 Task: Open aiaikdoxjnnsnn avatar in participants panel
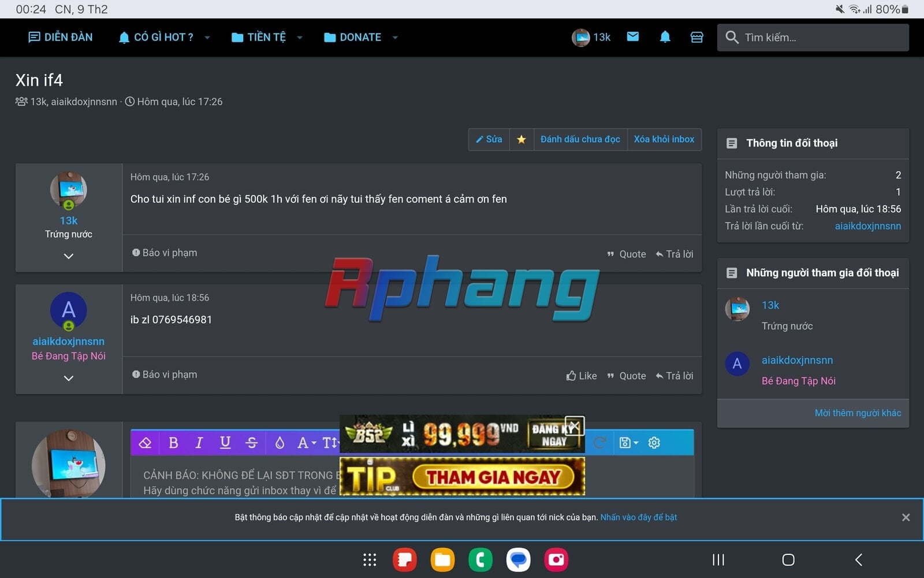737,364
